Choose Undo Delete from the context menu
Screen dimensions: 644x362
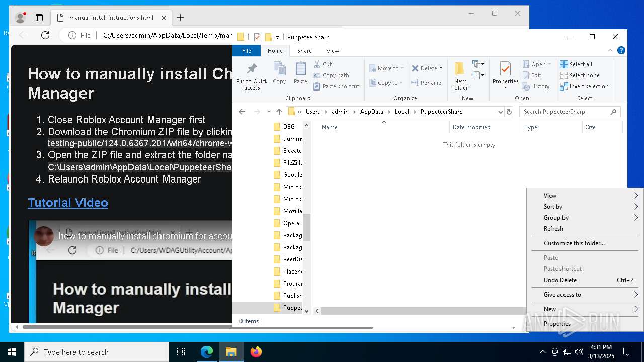(x=585, y=280)
